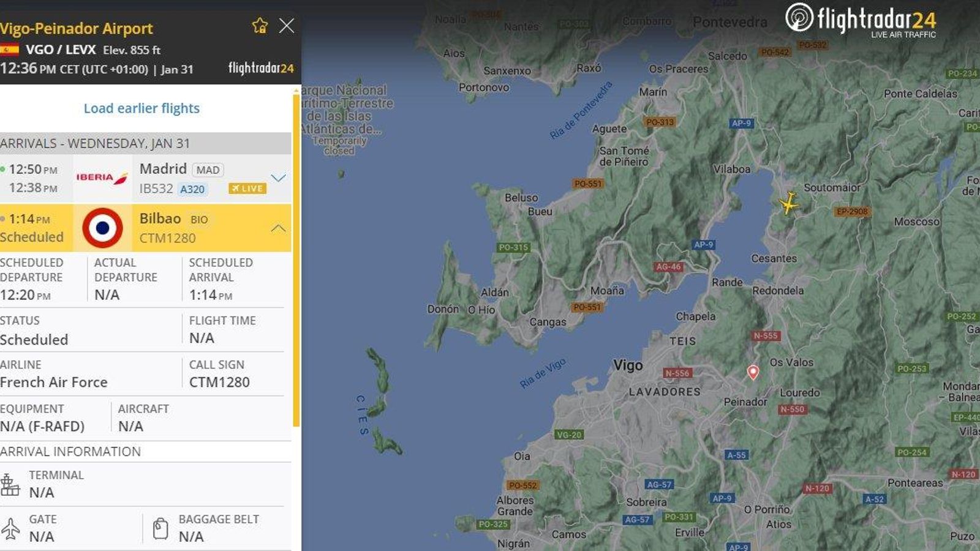The image size is (980, 551).
Task: Close the Vigo-Peinador Airport panel
Action: point(286,26)
